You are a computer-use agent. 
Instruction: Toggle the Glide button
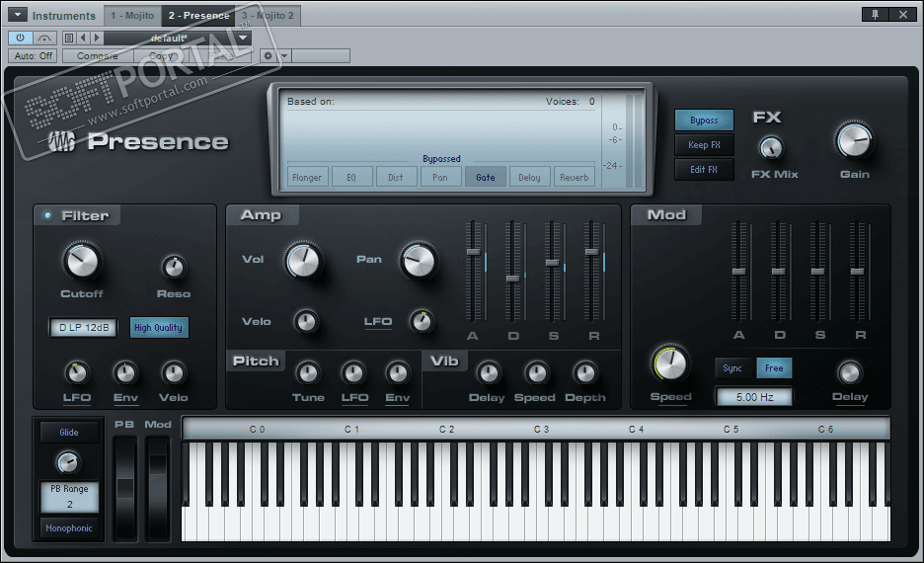69,433
